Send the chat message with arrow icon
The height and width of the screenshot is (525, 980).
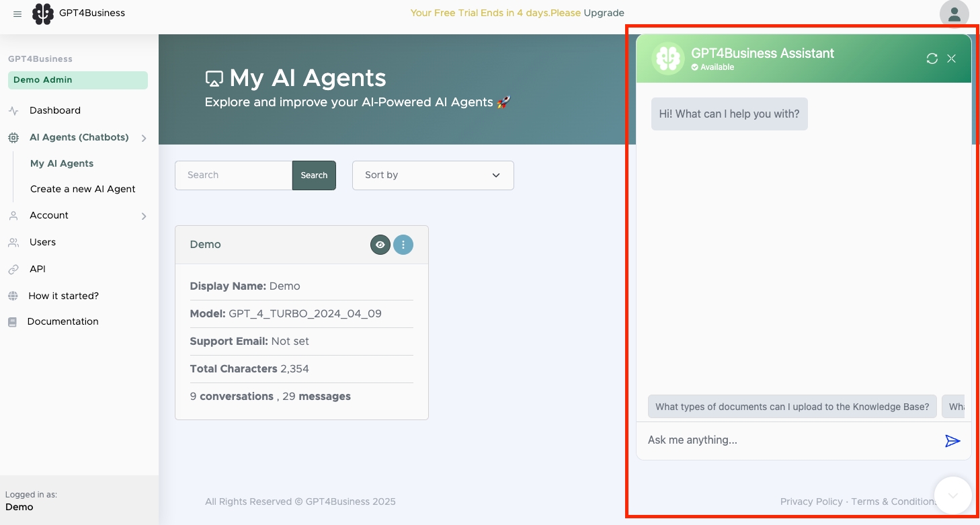952,440
